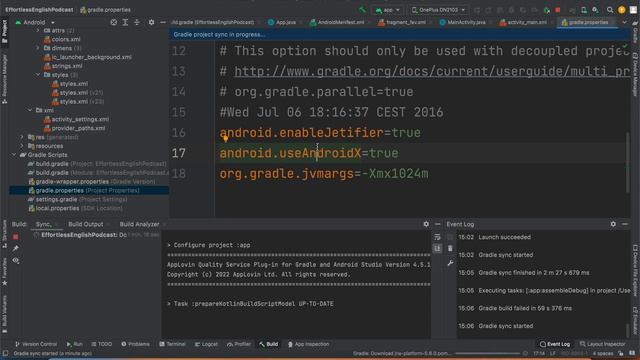The width and height of the screenshot is (640, 360).
Task: Open the Logcat tool window
Action: (x=207, y=344)
